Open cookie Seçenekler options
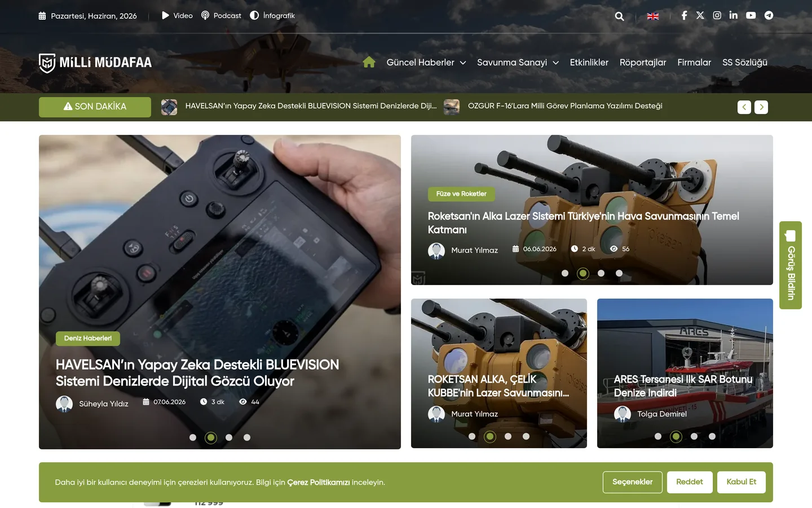 (633, 482)
